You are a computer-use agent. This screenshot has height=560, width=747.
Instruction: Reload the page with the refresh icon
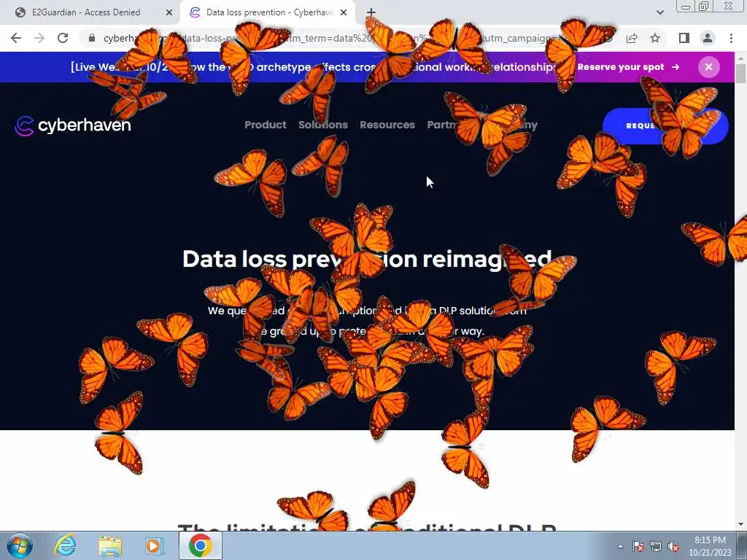63,38
